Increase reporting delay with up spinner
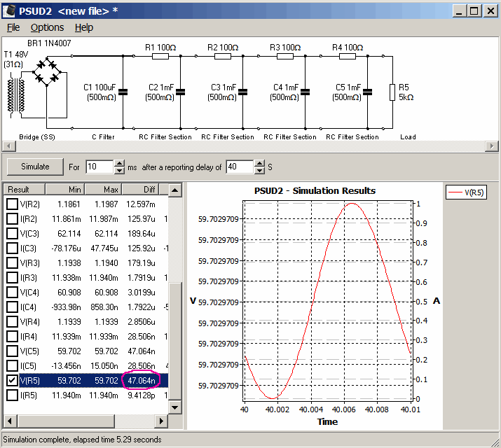This screenshot has height=448, width=501. point(259,163)
